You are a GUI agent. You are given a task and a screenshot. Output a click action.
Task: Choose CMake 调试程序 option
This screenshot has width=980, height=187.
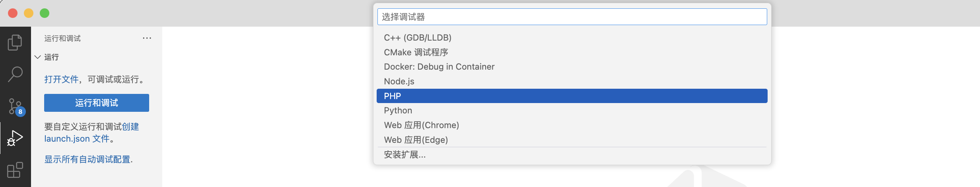[x=572, y=52]
